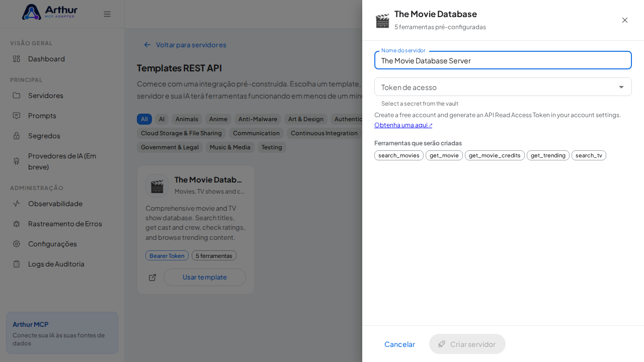
Task: Open Observabilidade page
Action: tap(62, 204)
